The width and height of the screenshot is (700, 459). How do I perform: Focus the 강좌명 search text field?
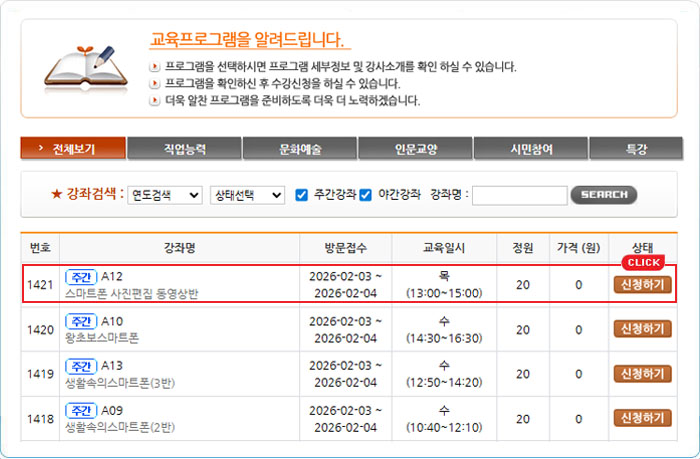[x=519, y=195]
